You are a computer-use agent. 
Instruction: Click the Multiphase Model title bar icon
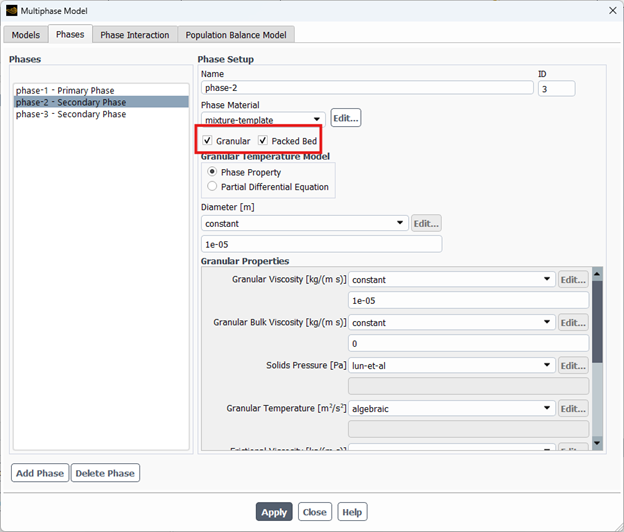click(12, 10)
